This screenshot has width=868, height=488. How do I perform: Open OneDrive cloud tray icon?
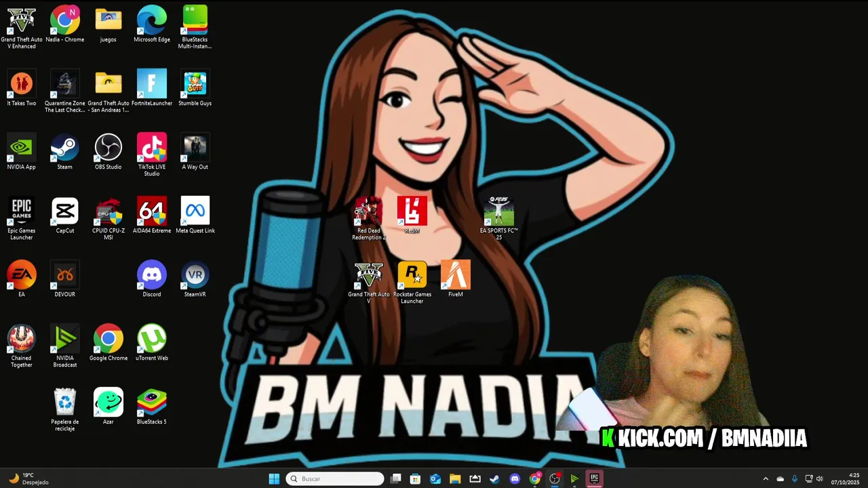pos(780,479)
